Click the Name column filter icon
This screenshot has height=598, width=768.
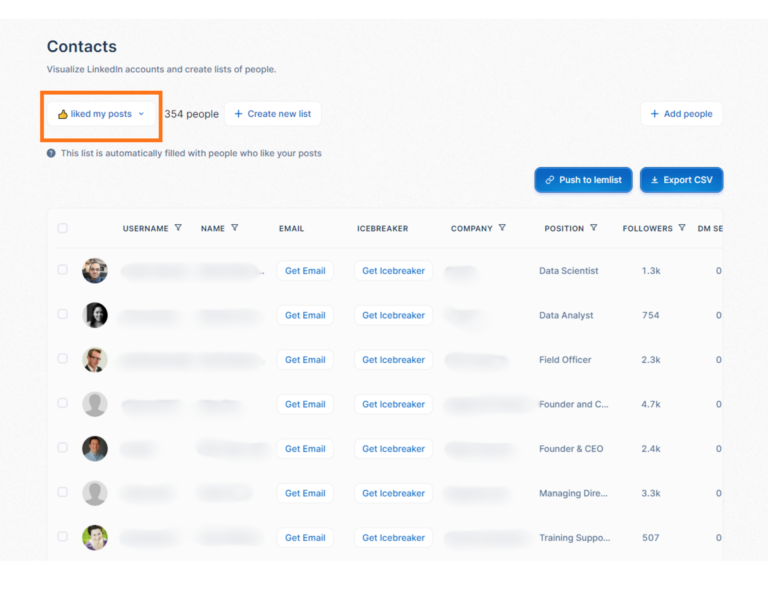tap(235, 228)
